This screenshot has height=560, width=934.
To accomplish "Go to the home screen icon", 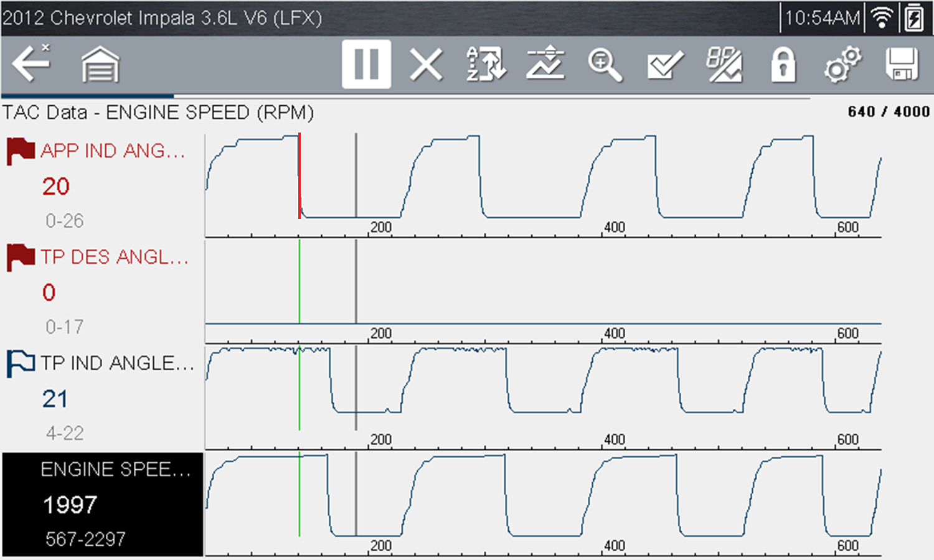I will 100,64.
